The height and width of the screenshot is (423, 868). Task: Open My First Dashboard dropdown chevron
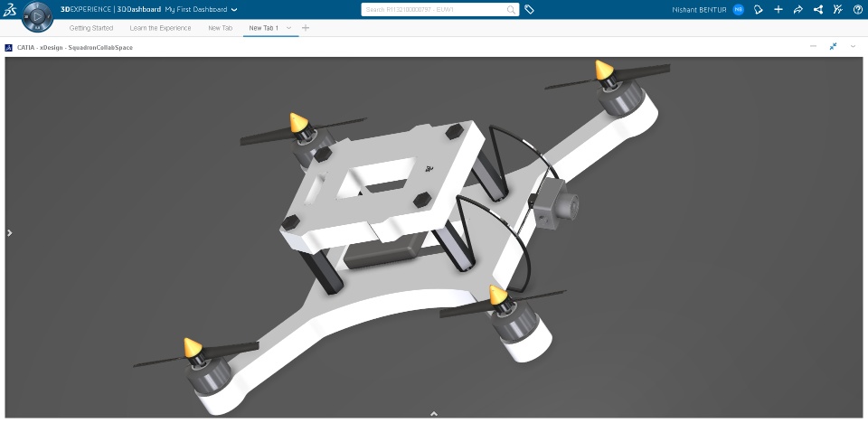click(234, 10)
